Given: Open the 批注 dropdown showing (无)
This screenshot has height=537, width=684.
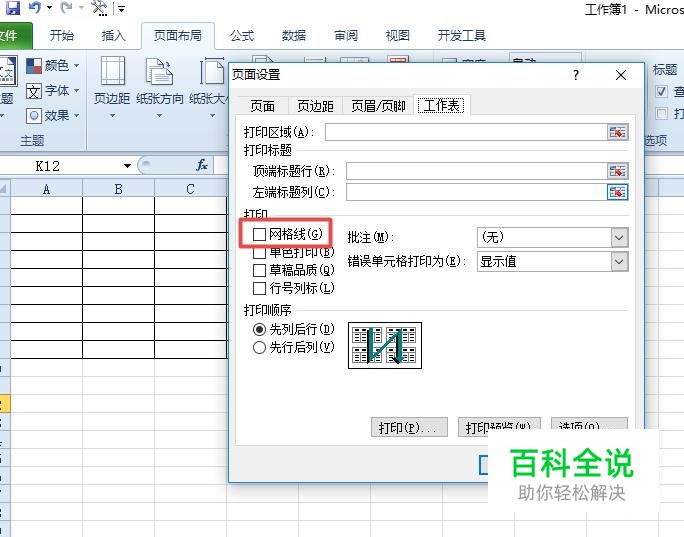Looking at the screenshot, I should (x=553, y=237).
